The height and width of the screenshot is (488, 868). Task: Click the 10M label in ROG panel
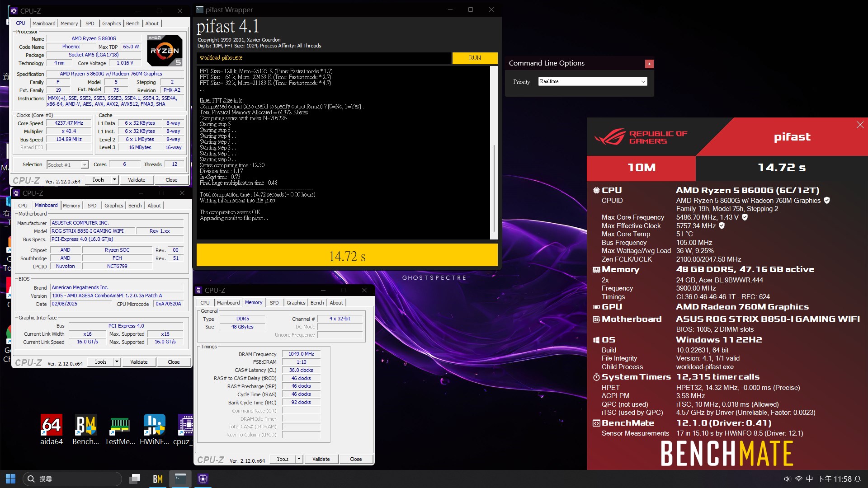point(642,168)
